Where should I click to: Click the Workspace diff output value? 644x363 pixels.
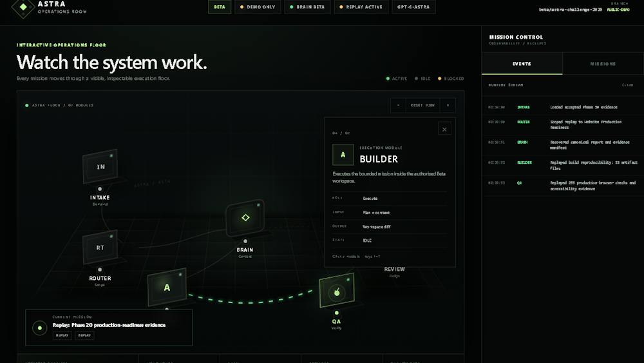(x=377, y=227)
